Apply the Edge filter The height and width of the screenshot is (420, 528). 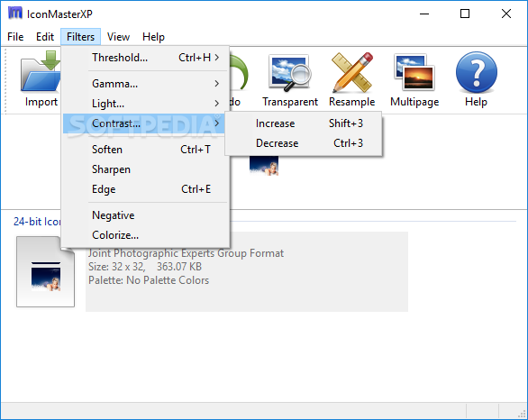point(145,189)
